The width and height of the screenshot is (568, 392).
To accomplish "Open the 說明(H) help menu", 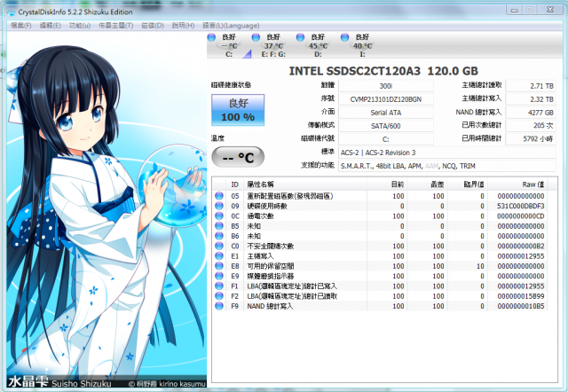I will pos(183,26).
